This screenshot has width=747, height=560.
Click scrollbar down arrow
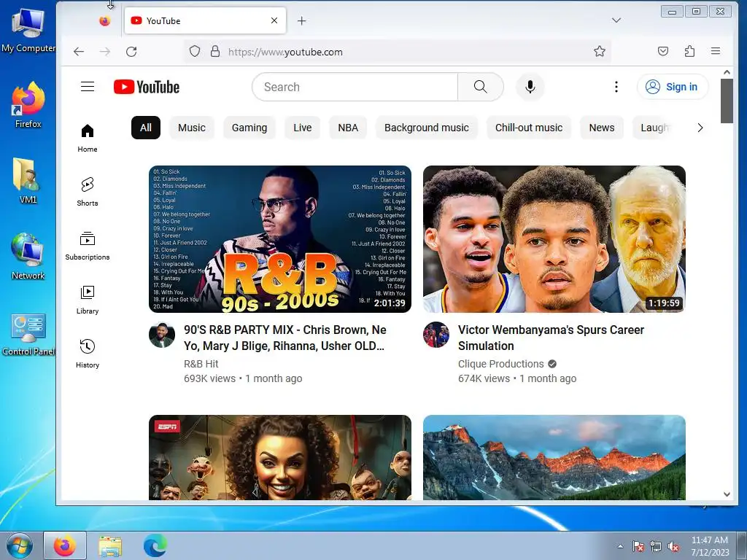pyautogui.click(x=727, y=494)
